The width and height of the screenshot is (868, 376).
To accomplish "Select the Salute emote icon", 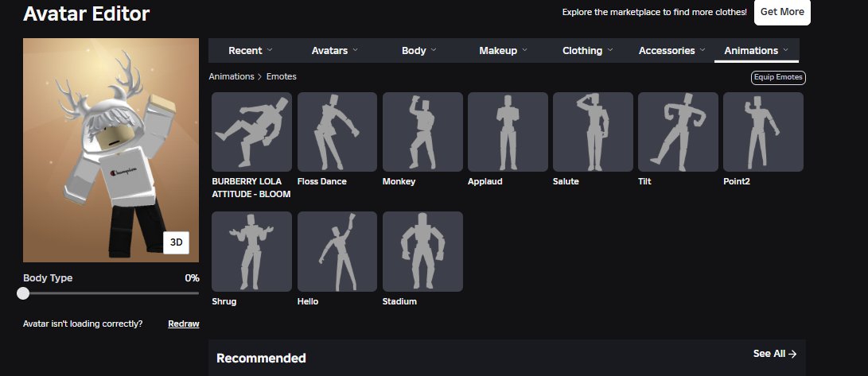I will (593, 132).
